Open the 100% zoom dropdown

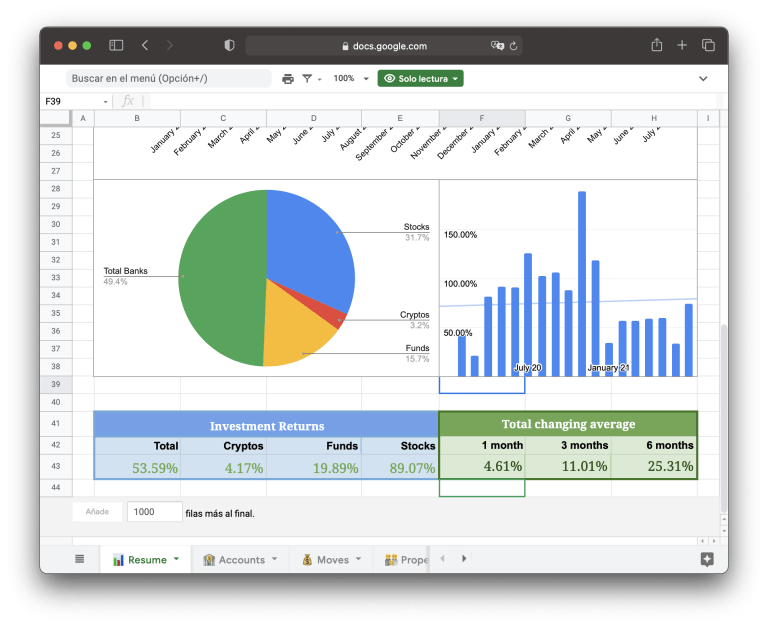[350, 78]
